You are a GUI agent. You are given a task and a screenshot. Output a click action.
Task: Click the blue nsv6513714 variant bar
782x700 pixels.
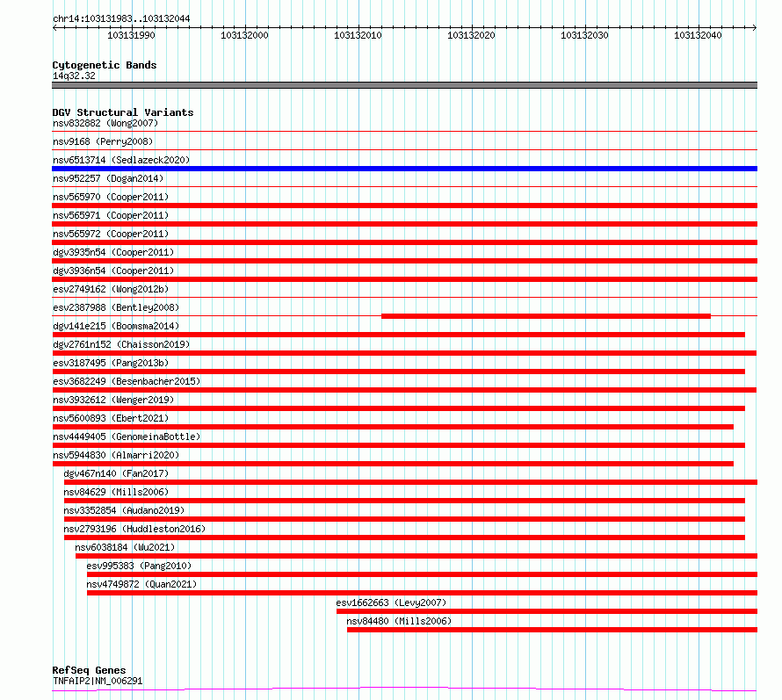[404, 169]
